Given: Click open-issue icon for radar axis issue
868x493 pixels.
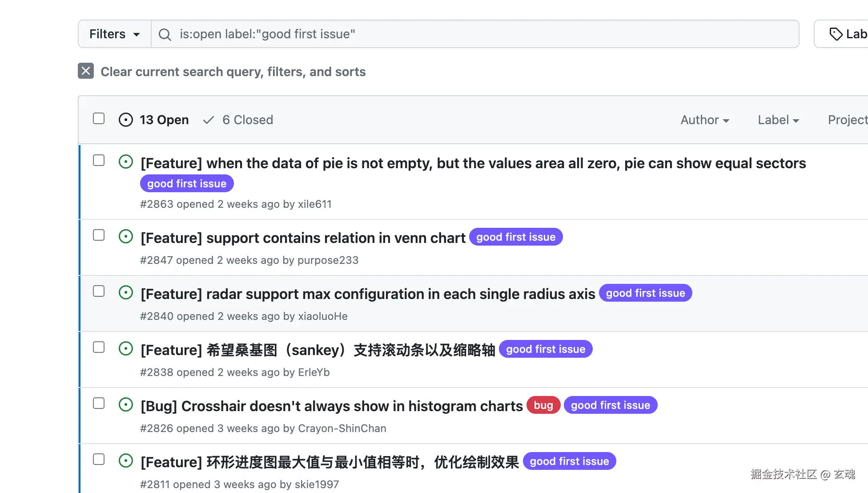Looking at the screenshot, I should (x=126, y=292).
